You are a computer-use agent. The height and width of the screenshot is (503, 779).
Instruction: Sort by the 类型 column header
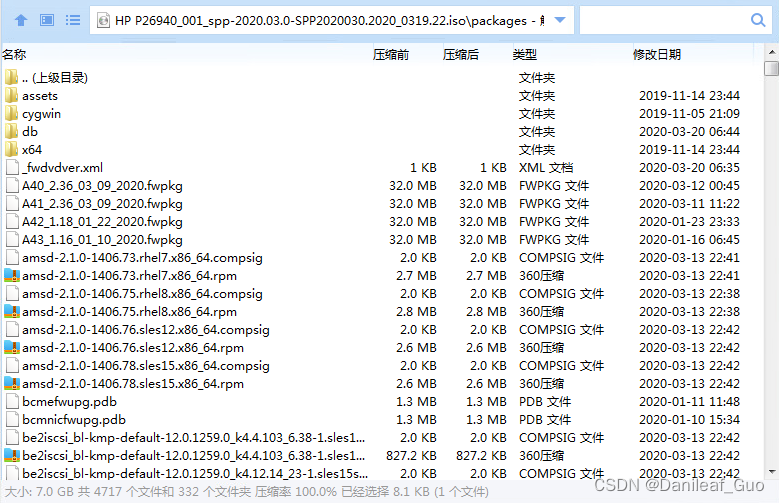point(525,55)
